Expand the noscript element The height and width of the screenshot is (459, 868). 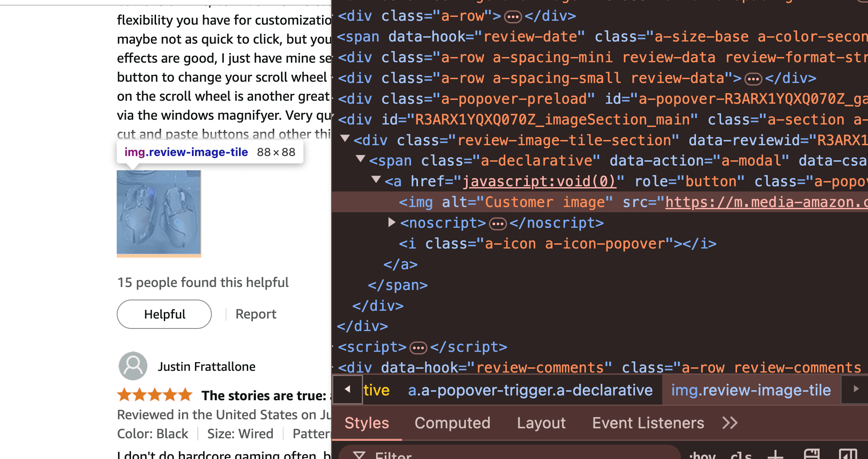tap(392, 222)
